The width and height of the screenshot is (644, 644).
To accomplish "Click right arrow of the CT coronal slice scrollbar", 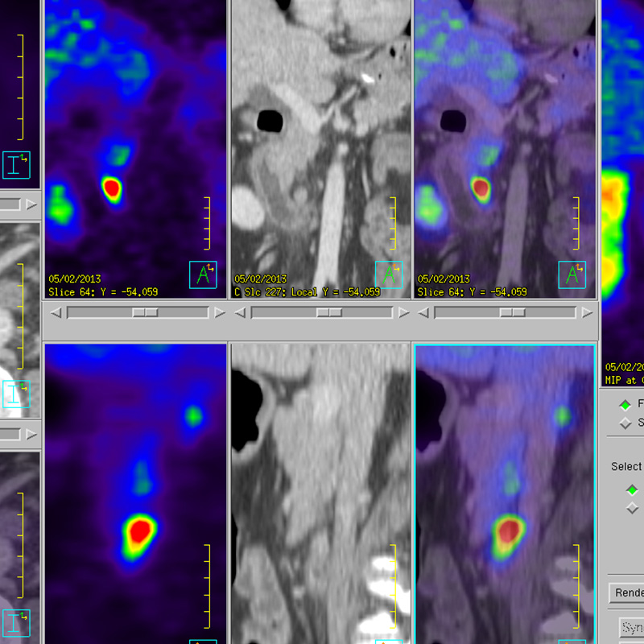I will (404, 313).
